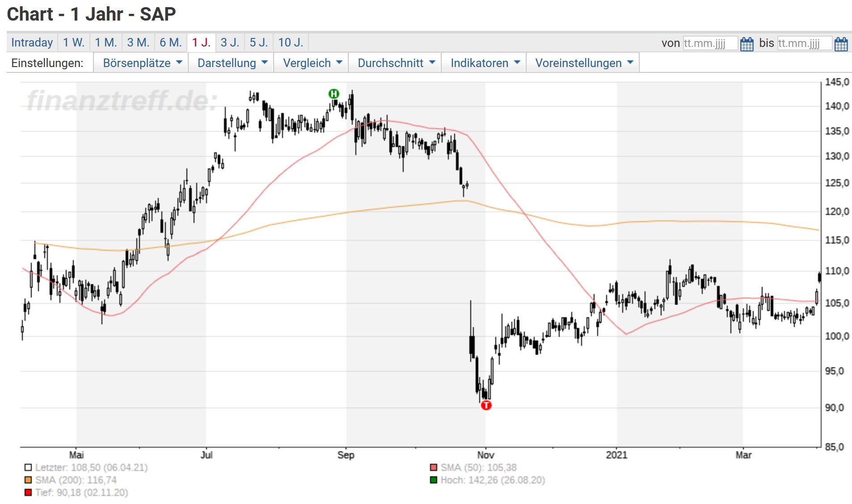Show the 5 J. chart period
Image resolution: width=852 pixels, height=504 pixels.
[x=259, y=42]
